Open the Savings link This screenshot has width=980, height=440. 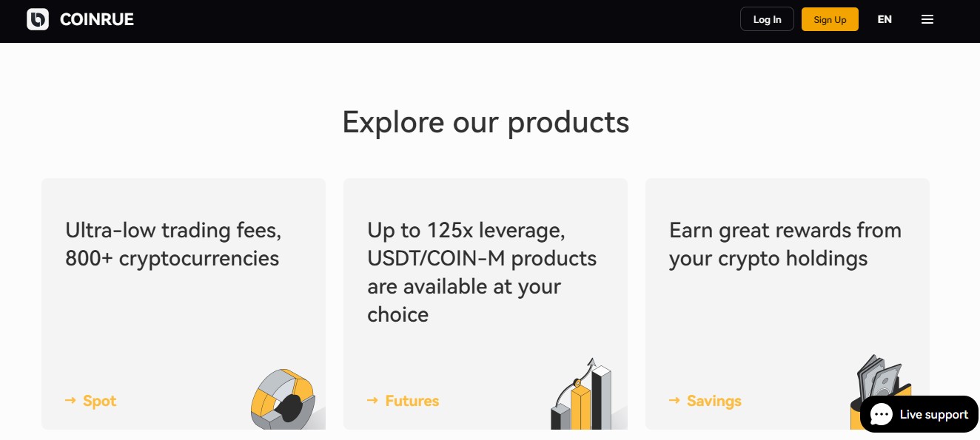[x=714, y=401]
